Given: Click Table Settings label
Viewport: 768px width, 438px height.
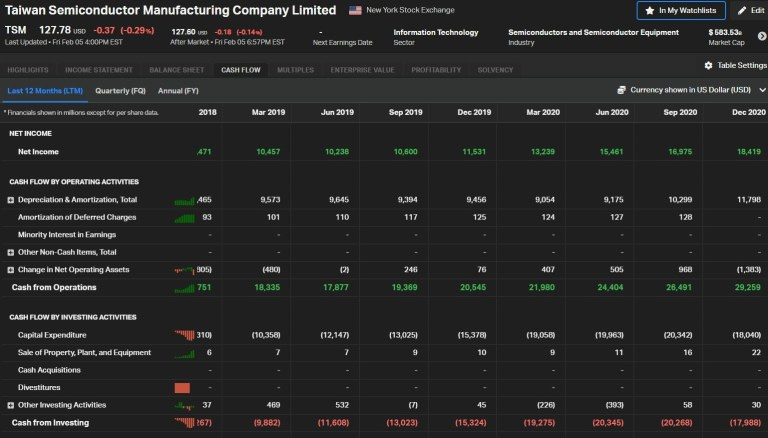Looking at the screenshot, I should [x=742, y=65].
